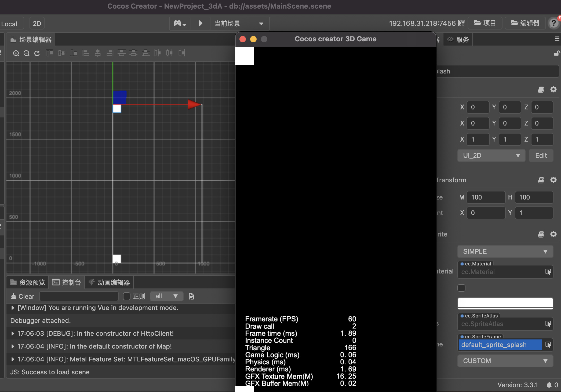
Task: Click the Transform component gear icon
Action: 553,180
